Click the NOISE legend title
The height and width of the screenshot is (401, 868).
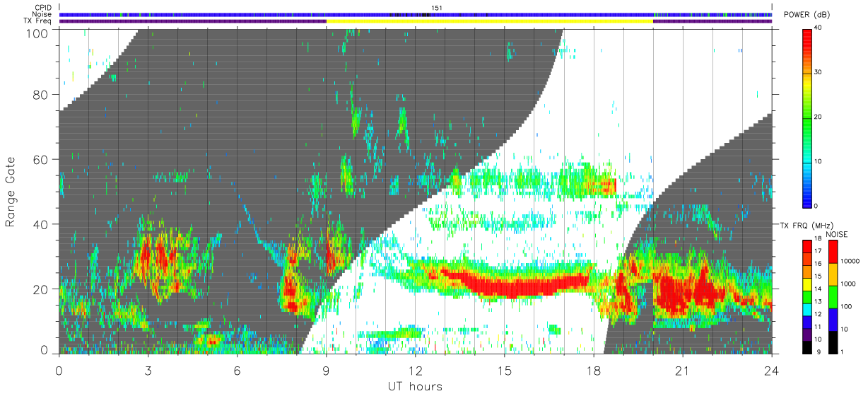[838, 233]
